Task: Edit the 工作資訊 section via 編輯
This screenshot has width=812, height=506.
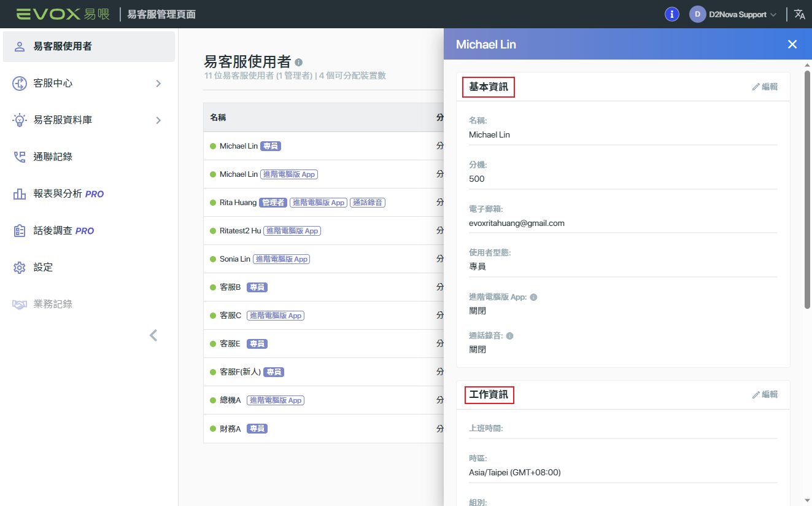Action: pyautogui.click(x=765, y=395)
